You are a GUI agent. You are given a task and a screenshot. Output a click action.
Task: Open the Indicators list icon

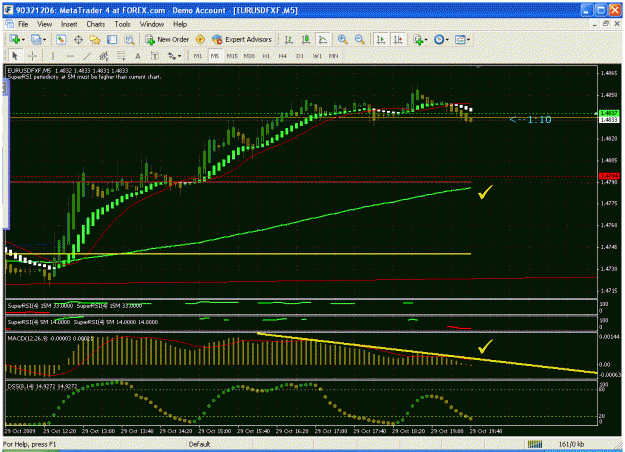tap(418, 39)
